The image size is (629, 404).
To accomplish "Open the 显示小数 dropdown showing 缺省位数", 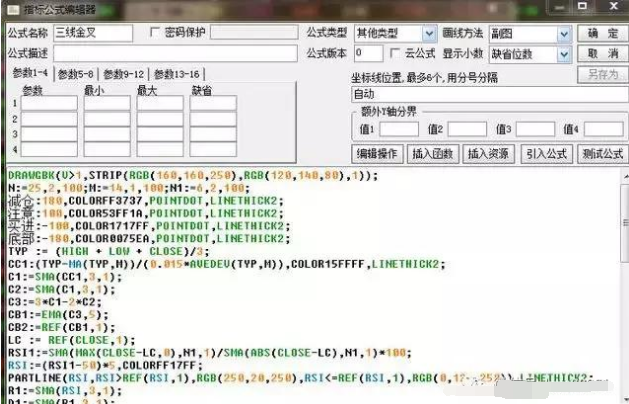I will tap(530, 54).
